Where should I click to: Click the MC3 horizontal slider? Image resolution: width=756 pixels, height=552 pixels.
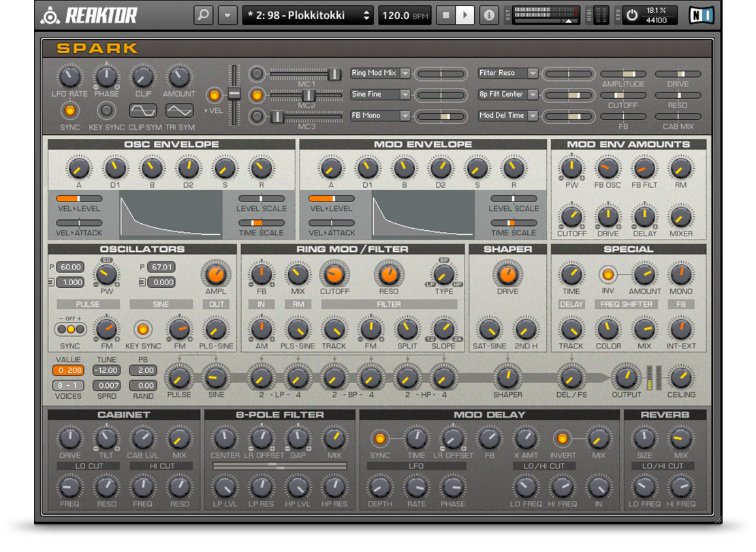306,116
